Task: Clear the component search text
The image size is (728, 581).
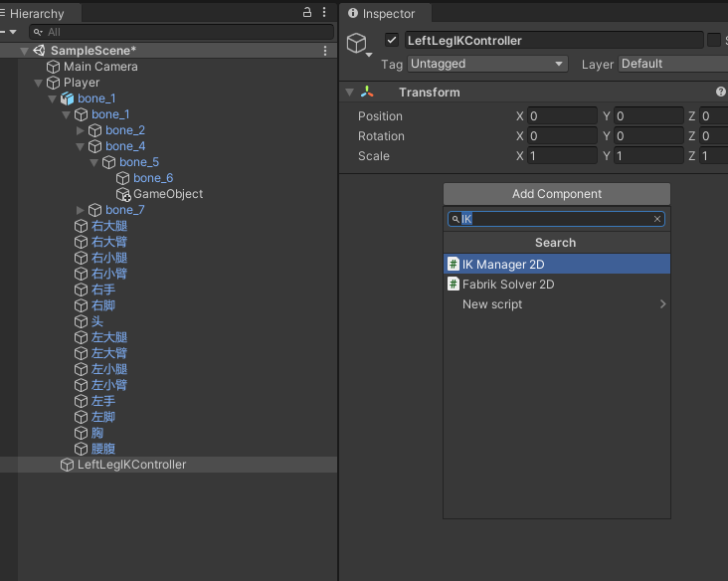Action: point(657,219)
